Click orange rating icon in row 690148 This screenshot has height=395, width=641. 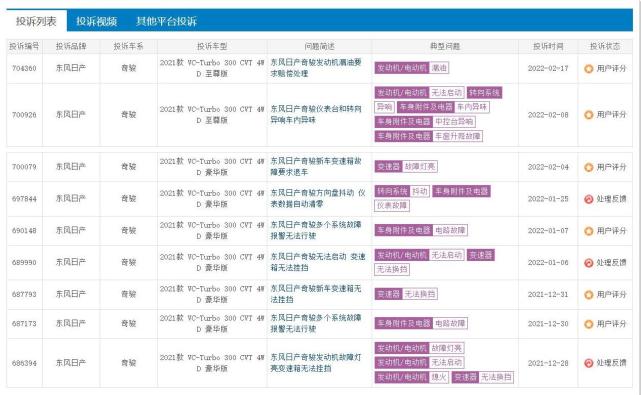tap(588, 231)
